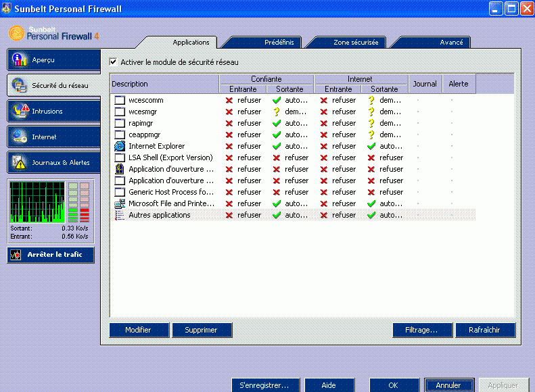Screen dimensions: 535x392
Task: Click LSA Shell Internet Sortante red cross
Action: coord(371,157)
